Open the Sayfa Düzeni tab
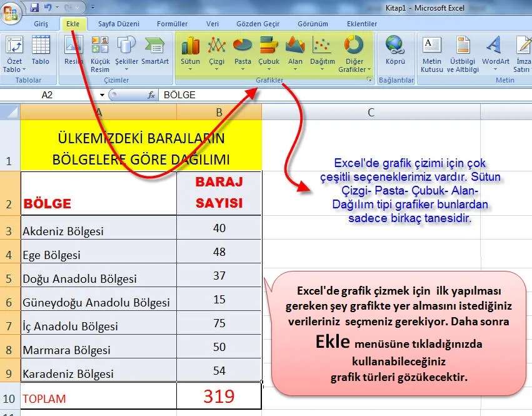 118,24
